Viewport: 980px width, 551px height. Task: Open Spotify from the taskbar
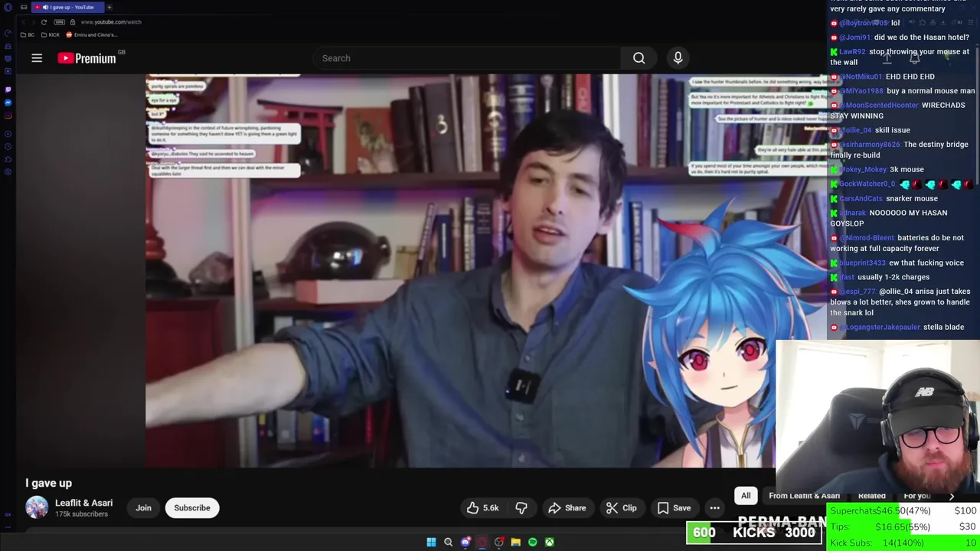(533, 542)
